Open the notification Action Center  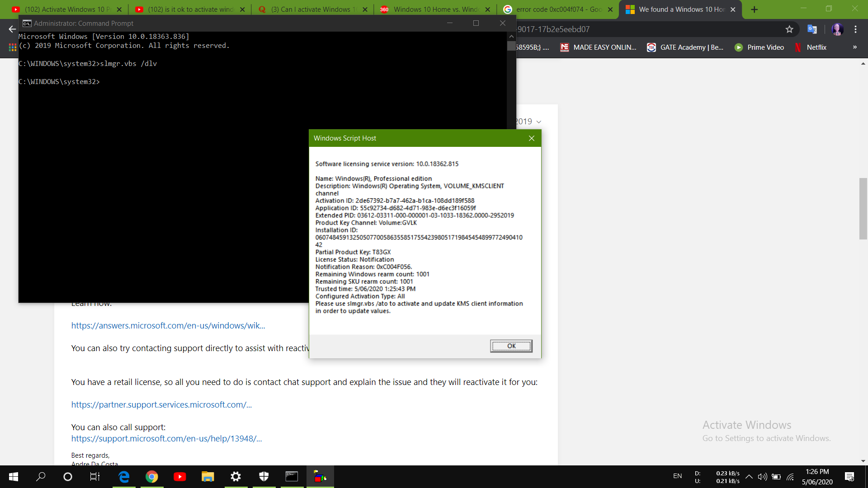849,477
